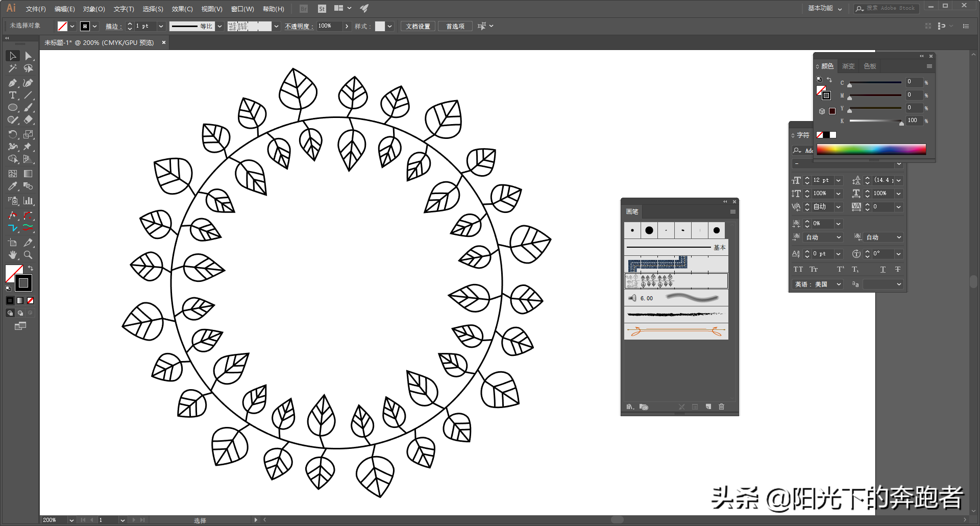Open font size 12 pt dropdown
Viewport: 980px width, 526px height.
pos(838,180)
